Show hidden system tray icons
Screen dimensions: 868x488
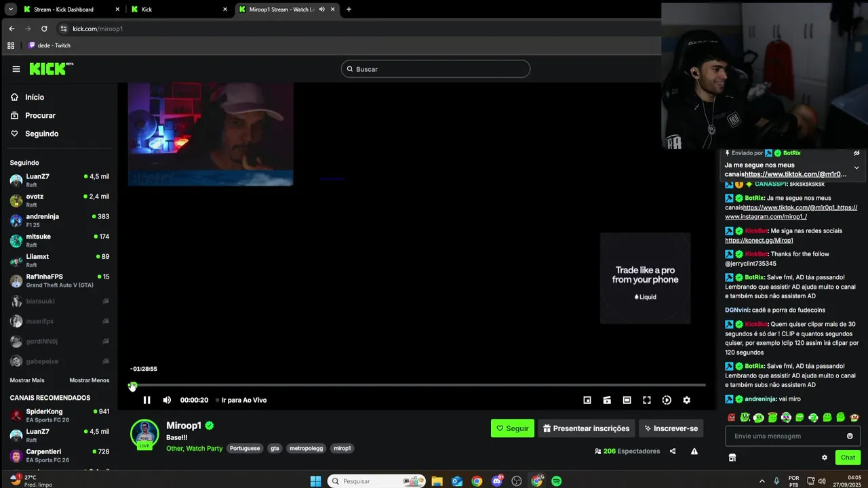click(x=762, y=481)
